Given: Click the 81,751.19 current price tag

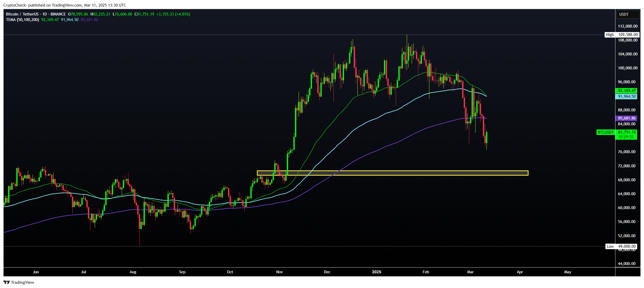Looking at the screenshot, I should 626,132.
